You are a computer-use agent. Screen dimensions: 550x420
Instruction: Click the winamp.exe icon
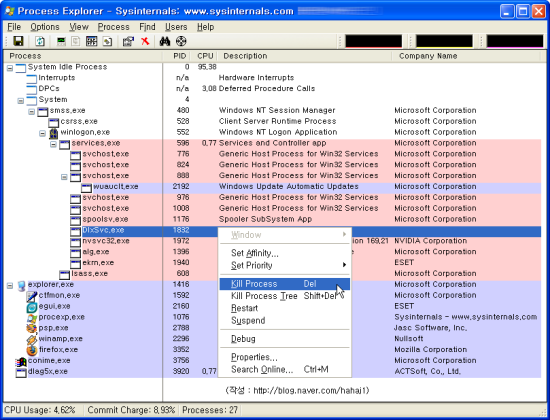(x=32, y=340)
